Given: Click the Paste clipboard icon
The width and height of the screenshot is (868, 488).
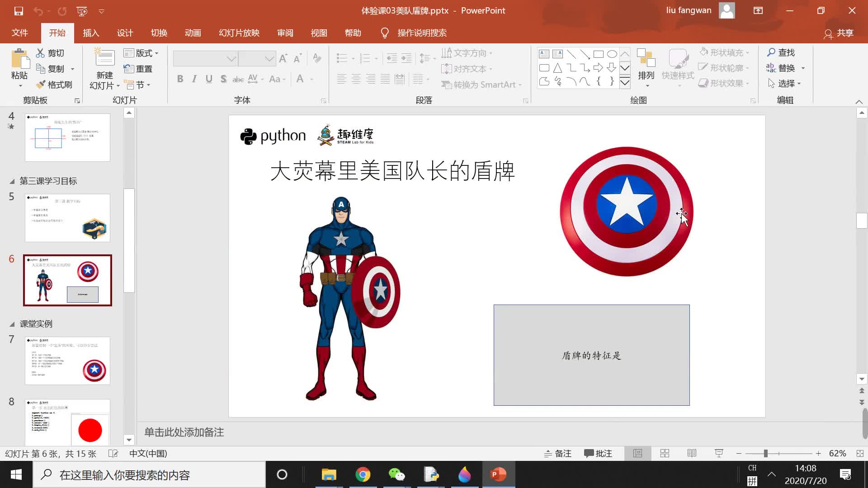Looking at the screenshot, I should coord(19,59).
